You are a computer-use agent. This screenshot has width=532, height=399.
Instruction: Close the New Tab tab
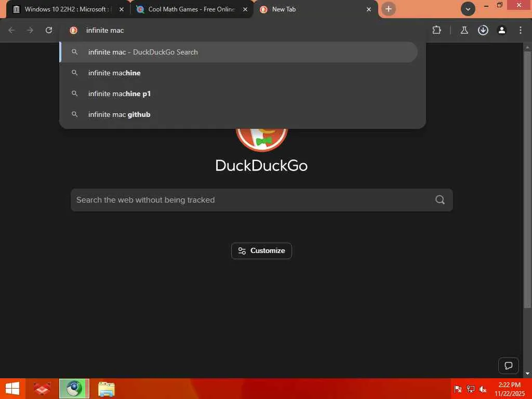pyautogui.click(x=369, y=9)
